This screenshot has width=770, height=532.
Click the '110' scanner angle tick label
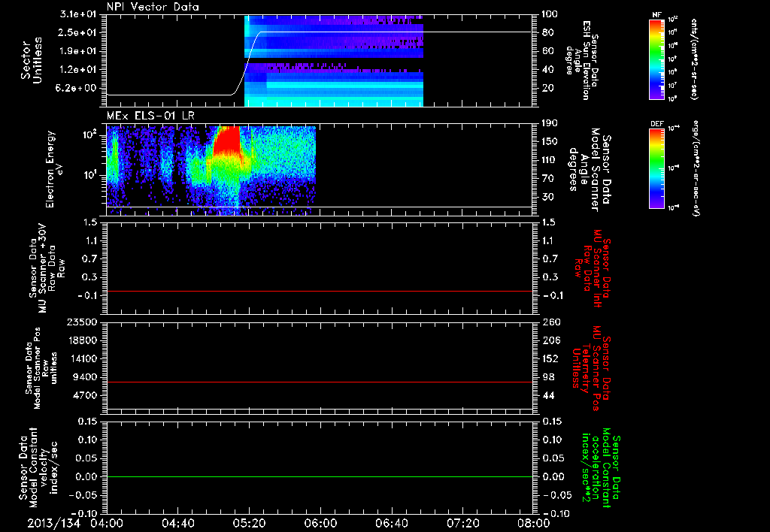coord(550,160)
